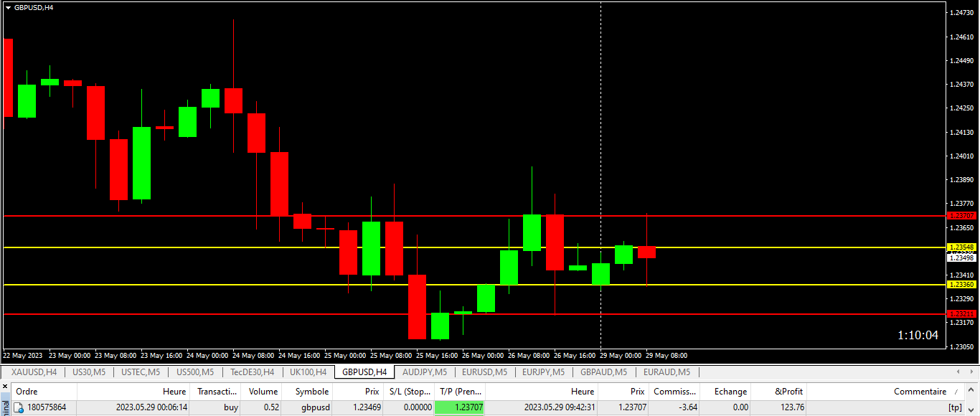The height and width of the screenshot is (416, 980).
Task: Go to the AUDJPY,M5 chart tab
Action: click(x=425, y=372)
